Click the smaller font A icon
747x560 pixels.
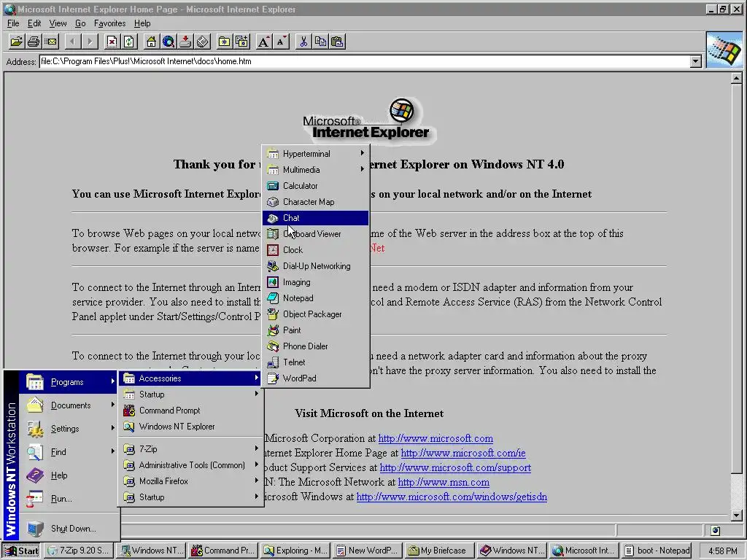pyautogui.click(x=281, y=42)
